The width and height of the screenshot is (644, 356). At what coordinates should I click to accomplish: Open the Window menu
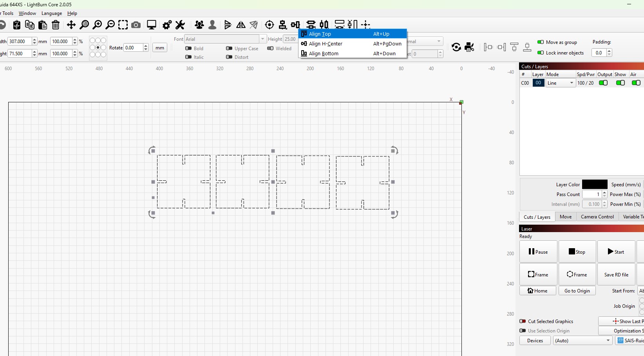[x=27, y=13]
